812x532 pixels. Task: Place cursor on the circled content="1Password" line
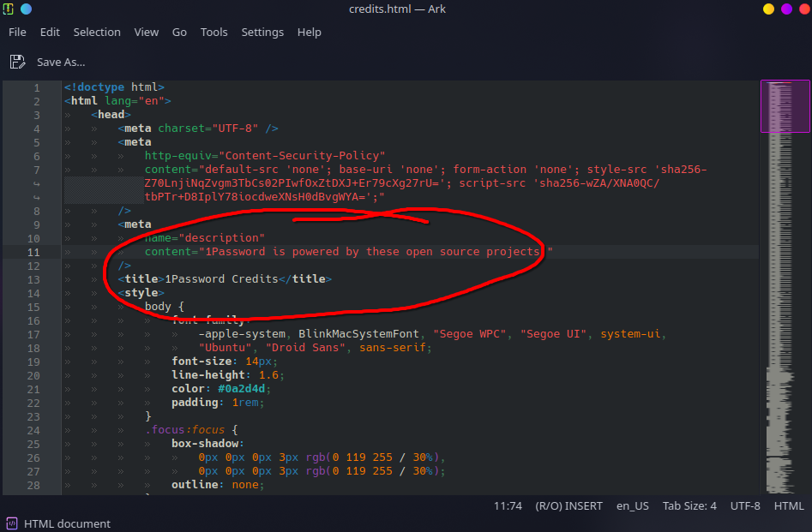[x=343, y=251]
